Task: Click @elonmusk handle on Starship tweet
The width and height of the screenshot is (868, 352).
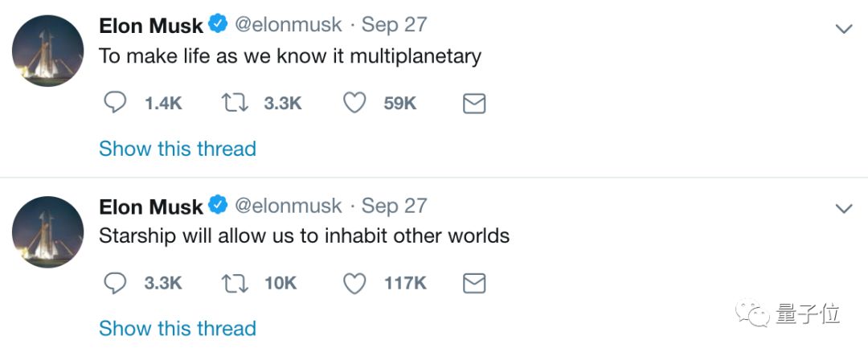Action: [288, 206]
